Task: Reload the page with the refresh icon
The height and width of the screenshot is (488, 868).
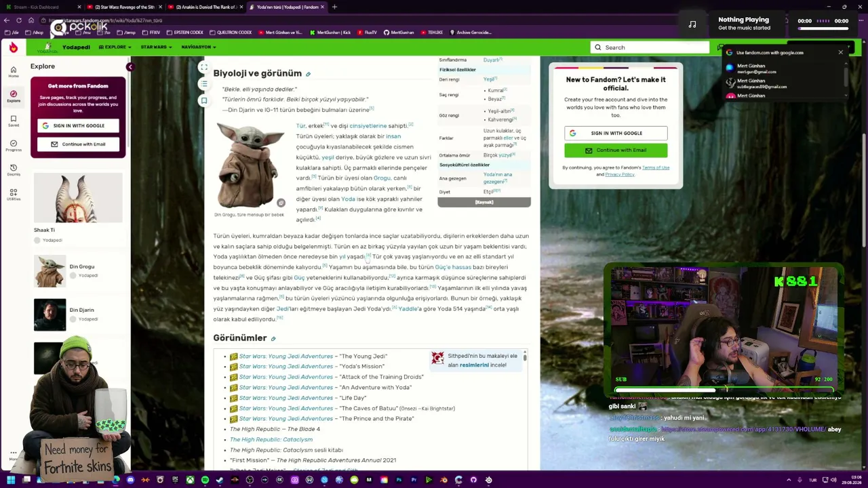Action: point(19,20)
